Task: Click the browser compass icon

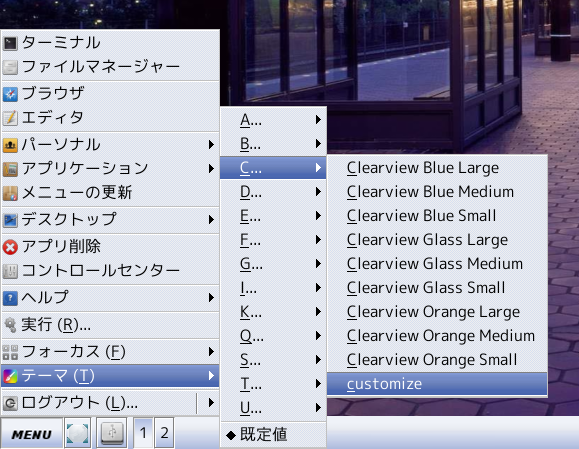Action: 10,94
